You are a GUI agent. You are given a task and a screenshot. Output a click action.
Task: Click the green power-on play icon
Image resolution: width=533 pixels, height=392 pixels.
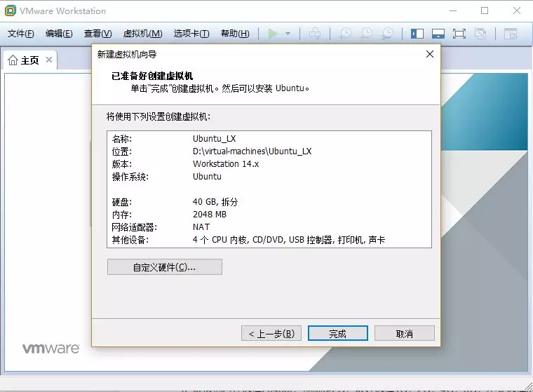273,34
